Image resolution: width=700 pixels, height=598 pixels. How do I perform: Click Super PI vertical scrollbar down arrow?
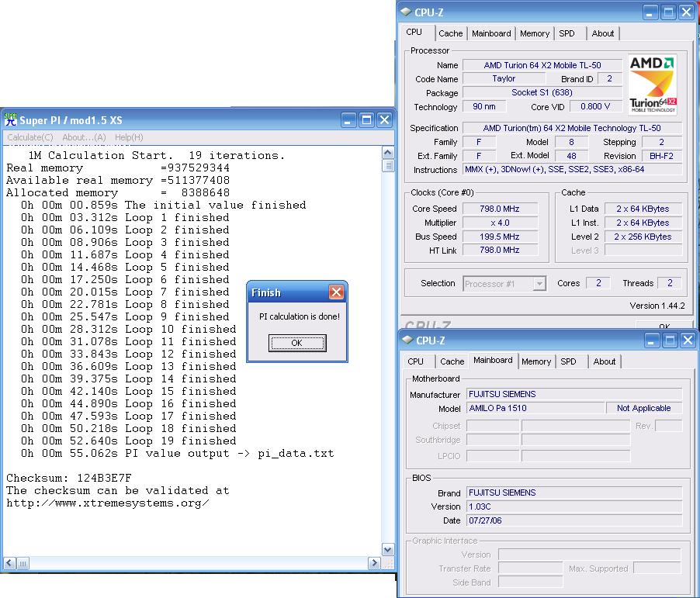(x=388, y=549)
